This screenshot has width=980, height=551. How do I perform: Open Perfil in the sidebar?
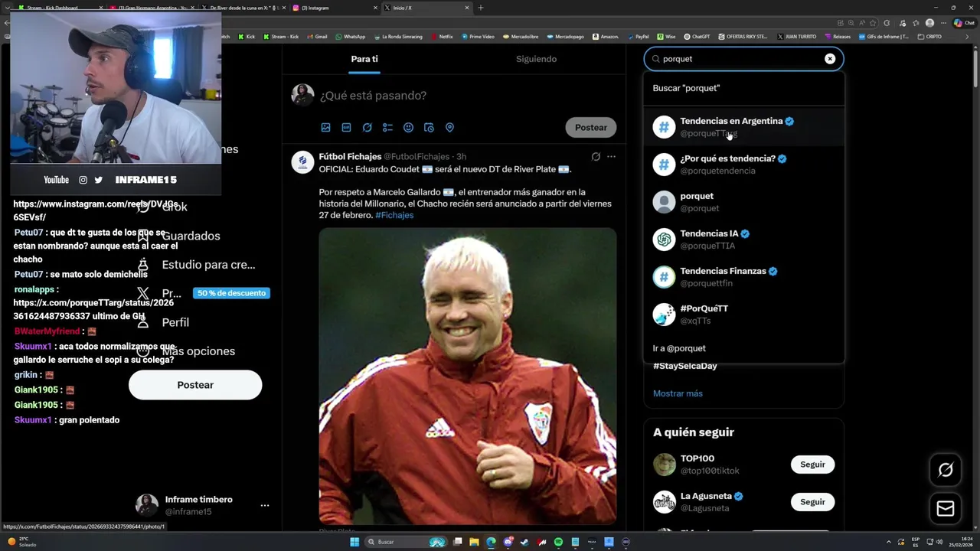coord(175,322)
